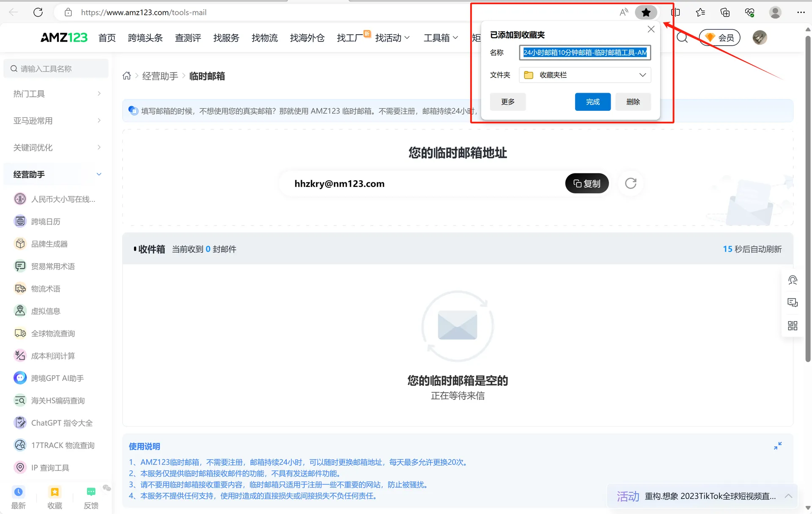
Task: Open the collections icon in browser toolbar
Action: point(725,12)
